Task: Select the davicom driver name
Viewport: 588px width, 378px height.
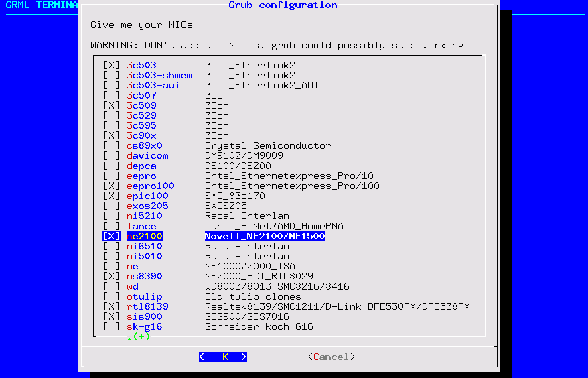Action: 147,155
